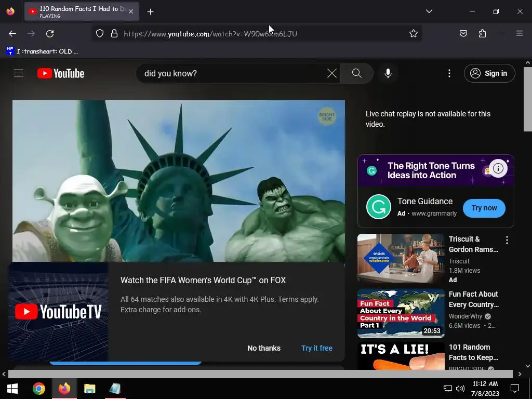Open File Explorer from the taskbar
This screenshot has width=532, height=399.
click(x=89, y=389)
